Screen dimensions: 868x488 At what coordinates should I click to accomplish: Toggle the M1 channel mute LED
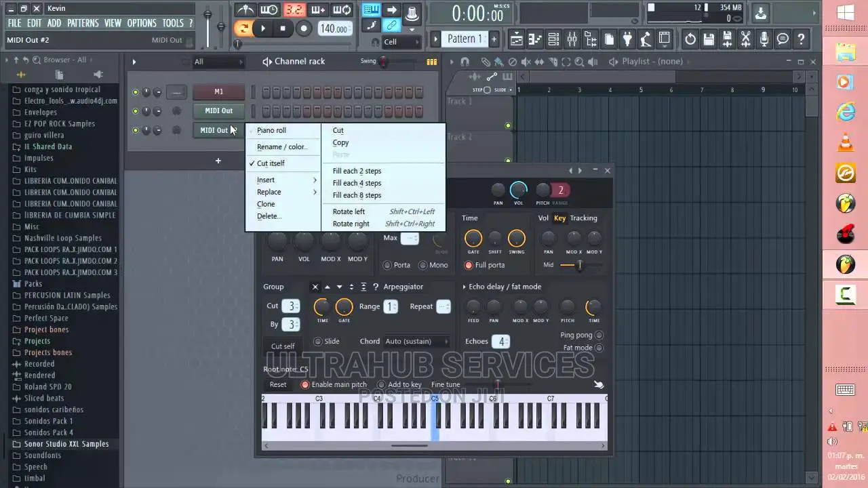(136, 92)
